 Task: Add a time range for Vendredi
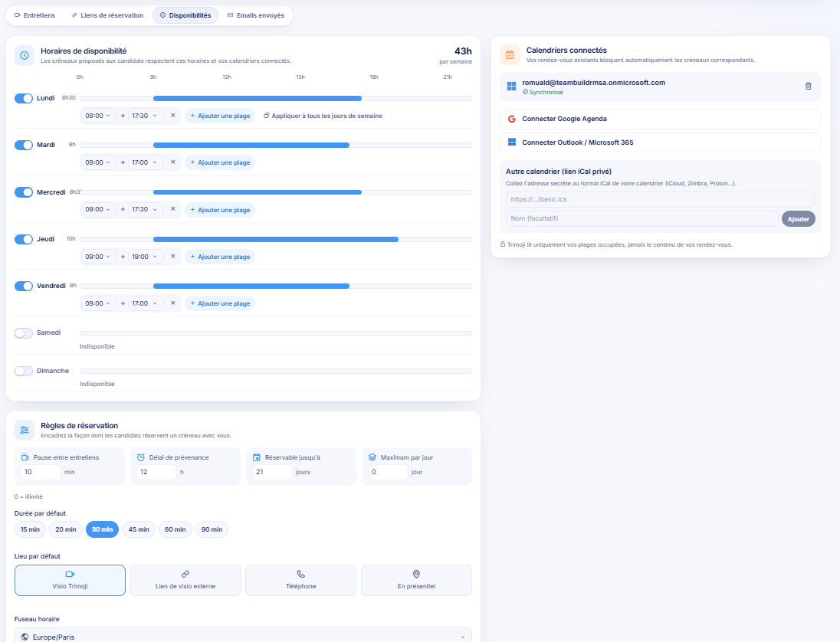[220, 303]
